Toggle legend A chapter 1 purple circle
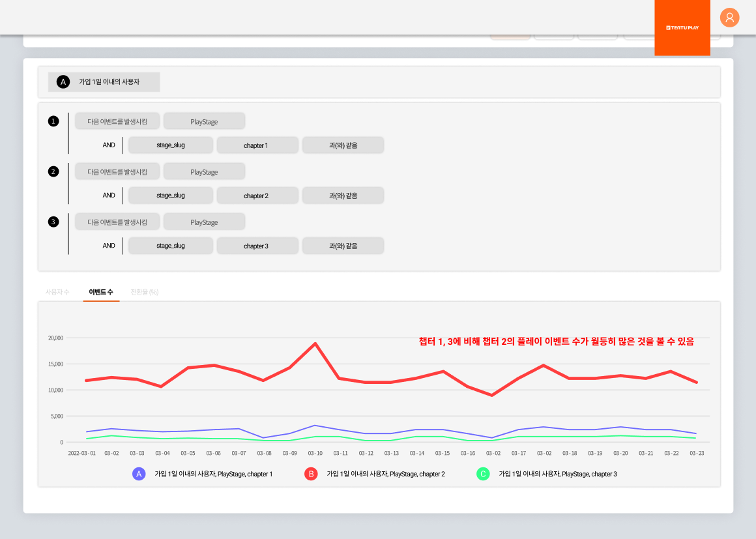The height and width of the screenshot is (539, 756). [x=139, y=474]
